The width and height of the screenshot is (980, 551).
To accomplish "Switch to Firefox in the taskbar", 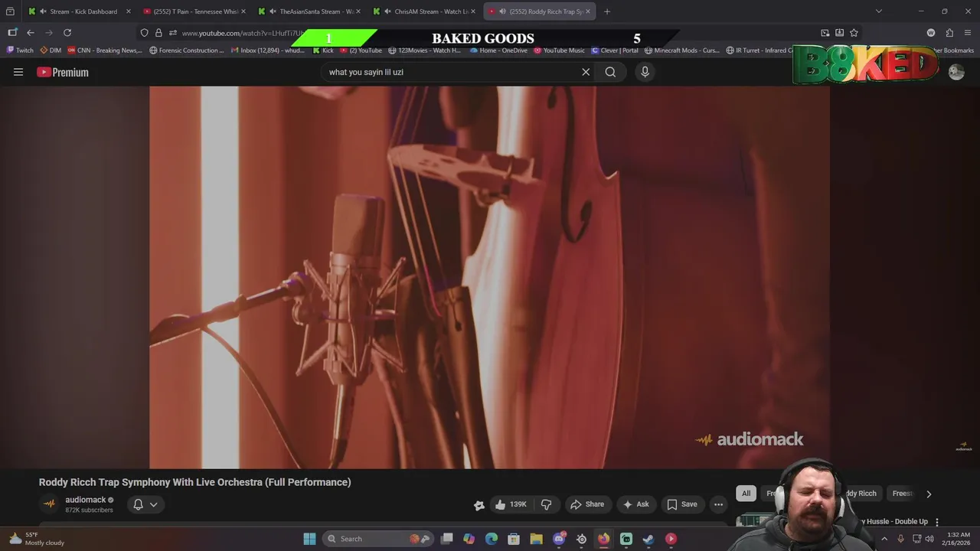I will point(604,539).
